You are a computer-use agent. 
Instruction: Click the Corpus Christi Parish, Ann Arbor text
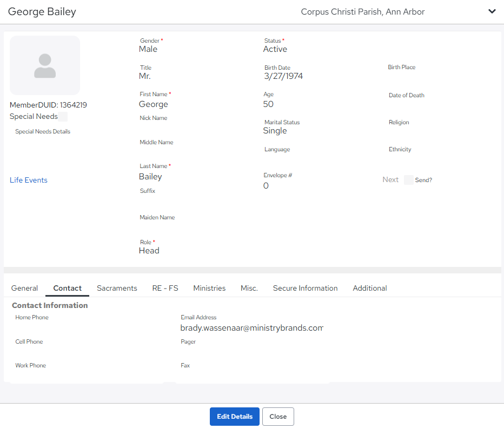362,12
